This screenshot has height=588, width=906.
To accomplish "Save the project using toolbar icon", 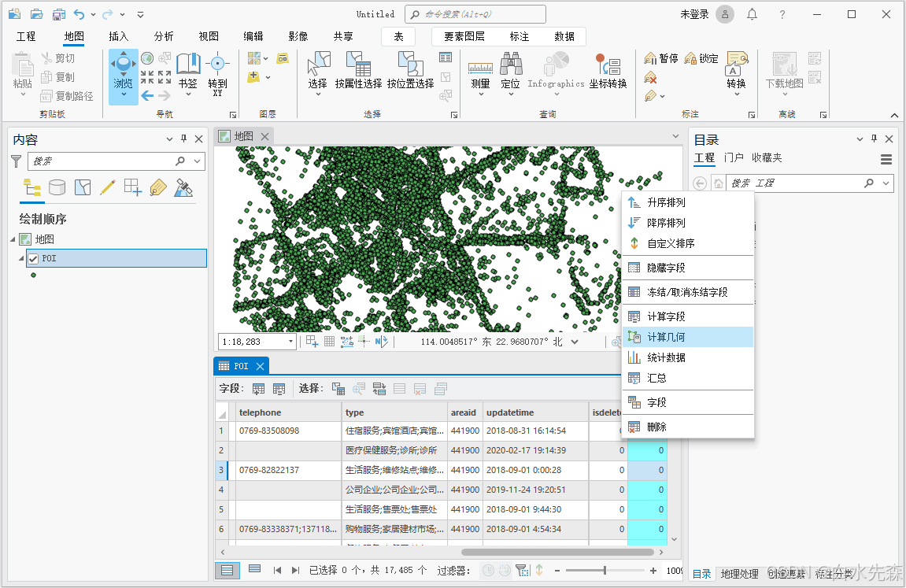I will click(59, 14).
